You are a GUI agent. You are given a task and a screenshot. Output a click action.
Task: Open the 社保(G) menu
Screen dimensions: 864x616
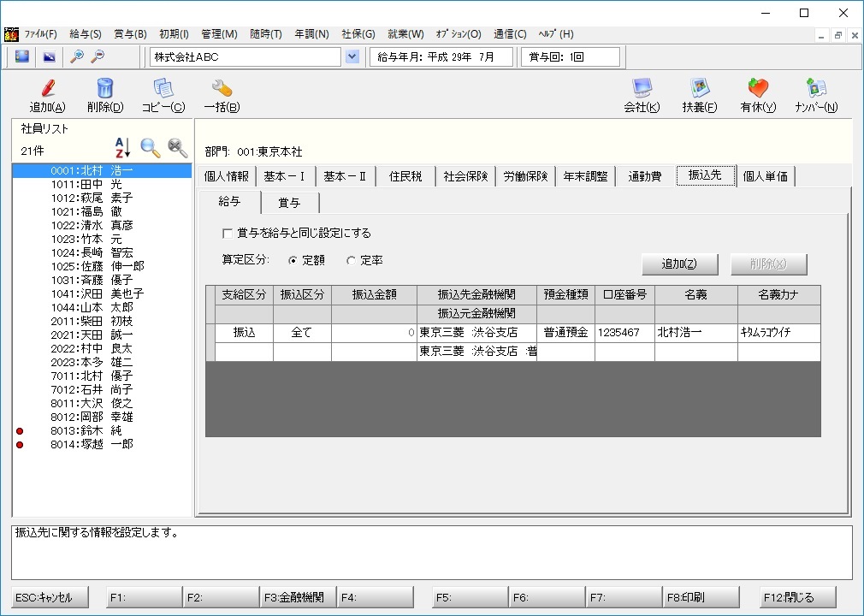click(358, 34)
